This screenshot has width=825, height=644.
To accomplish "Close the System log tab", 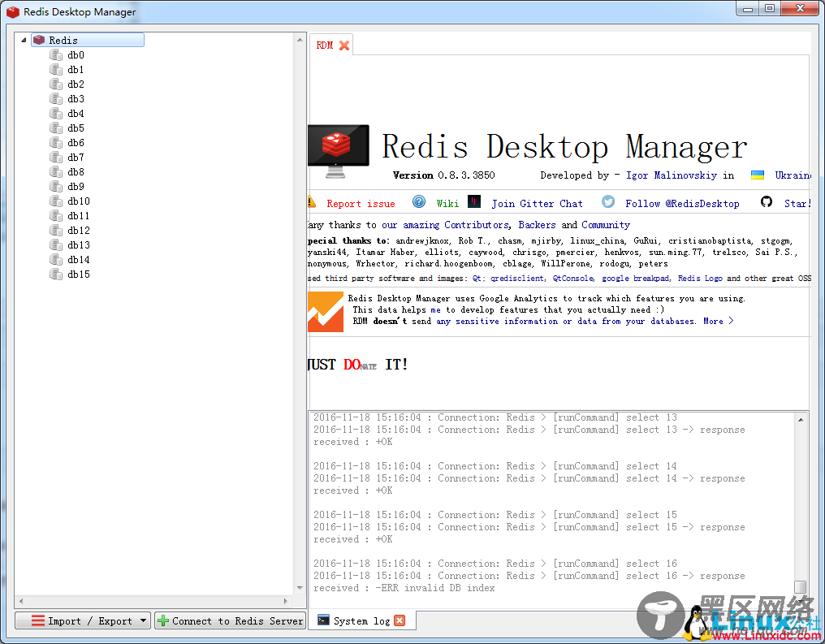I will pos(400,620).
